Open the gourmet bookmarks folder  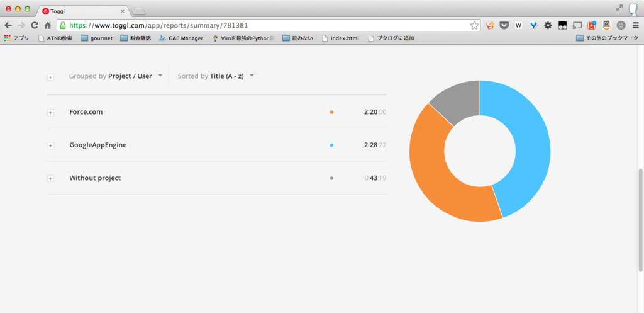[x=96, y=38]
